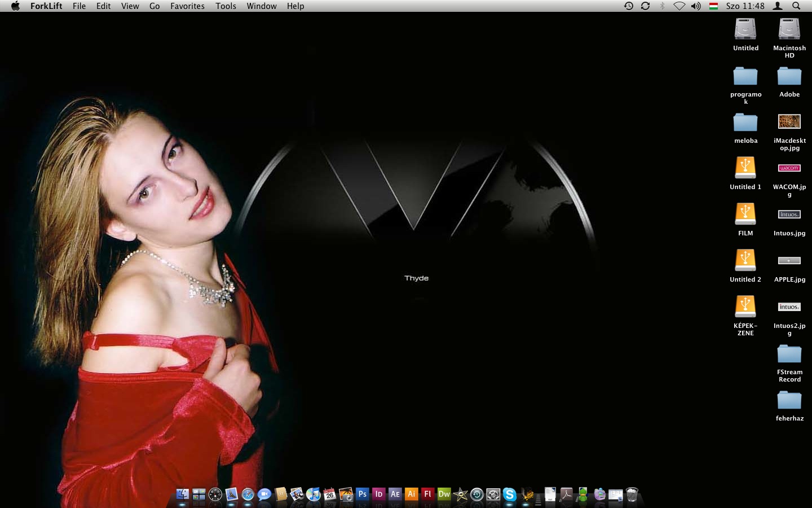The image size is (812, 508).
Task: Open Spaces from the dock
Action: (199, 494)
